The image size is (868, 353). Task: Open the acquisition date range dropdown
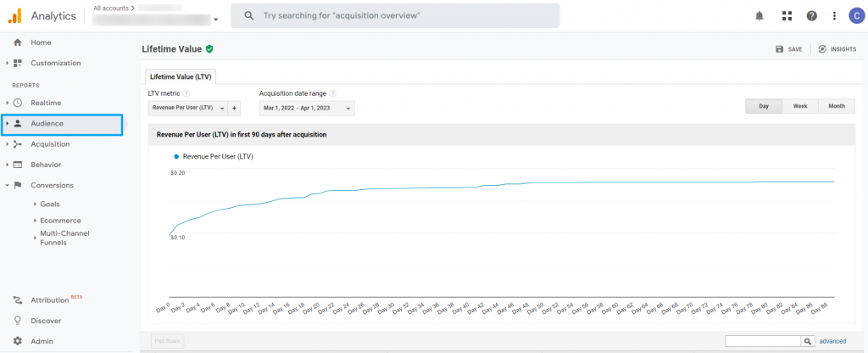click(x=307, y=109)
